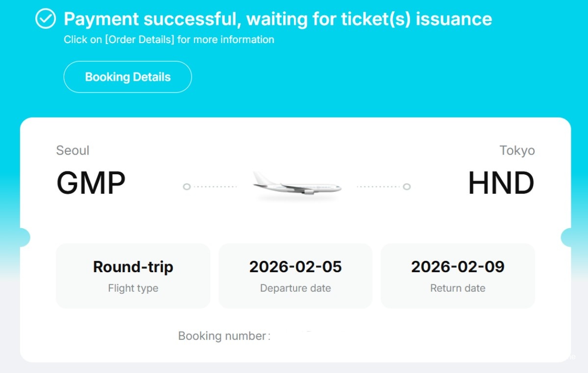Viewport: 588px width, 373px height.
Task: Select the HND airport code
Action: [x=501, y=183]
